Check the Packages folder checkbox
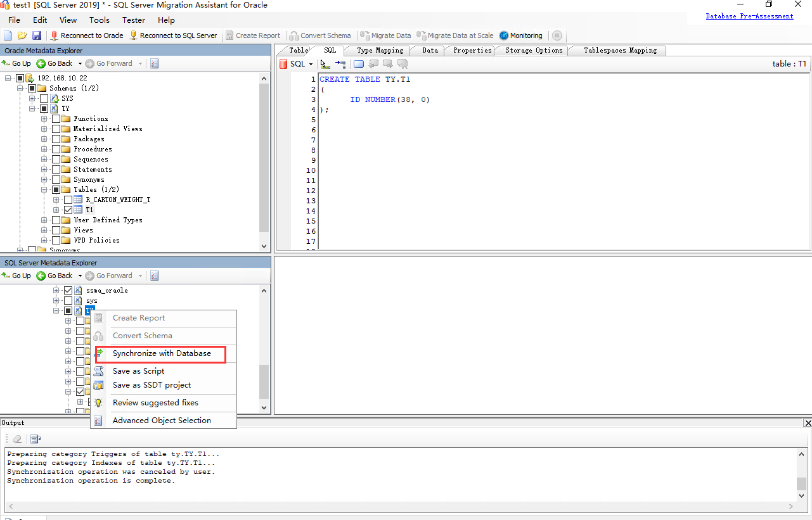 [x=56, y=139]
